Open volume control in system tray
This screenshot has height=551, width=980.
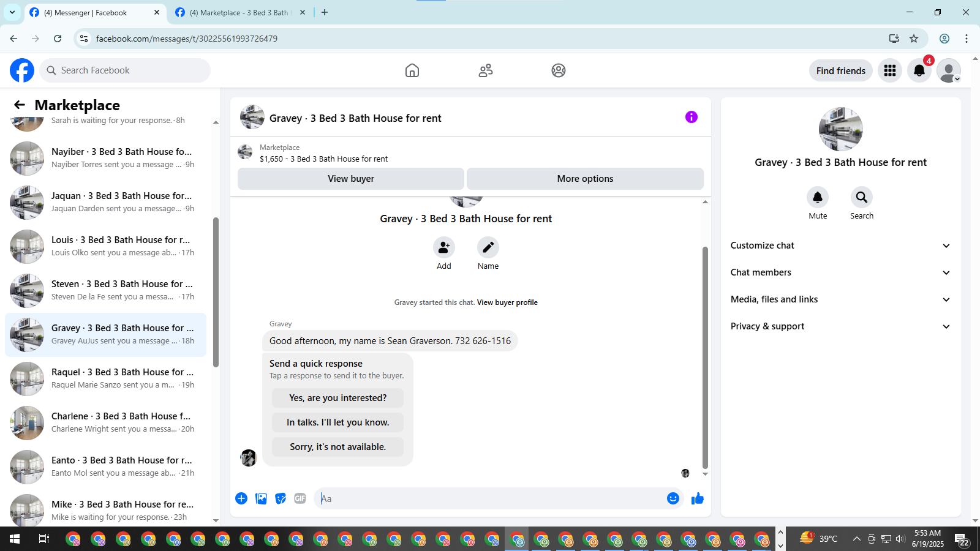pos(900,539)
